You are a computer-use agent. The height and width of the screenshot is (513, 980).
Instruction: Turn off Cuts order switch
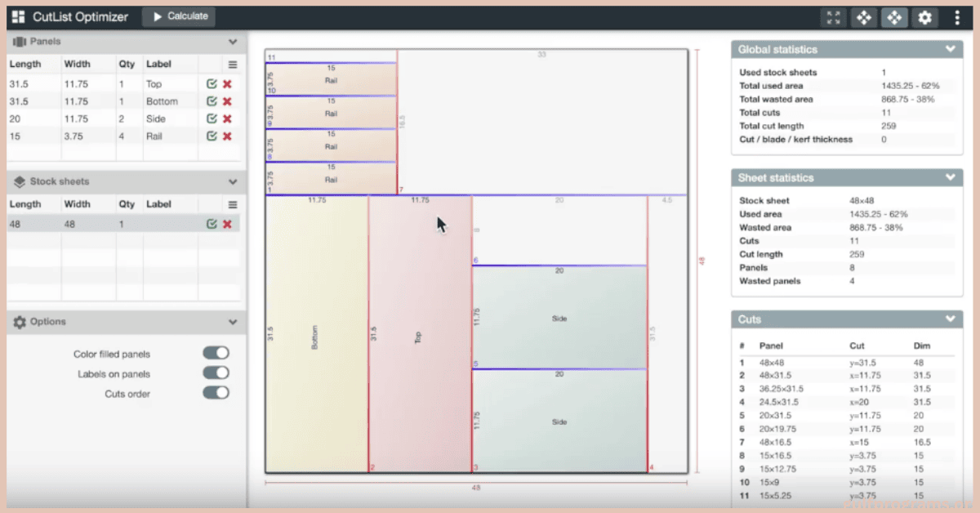216,393
